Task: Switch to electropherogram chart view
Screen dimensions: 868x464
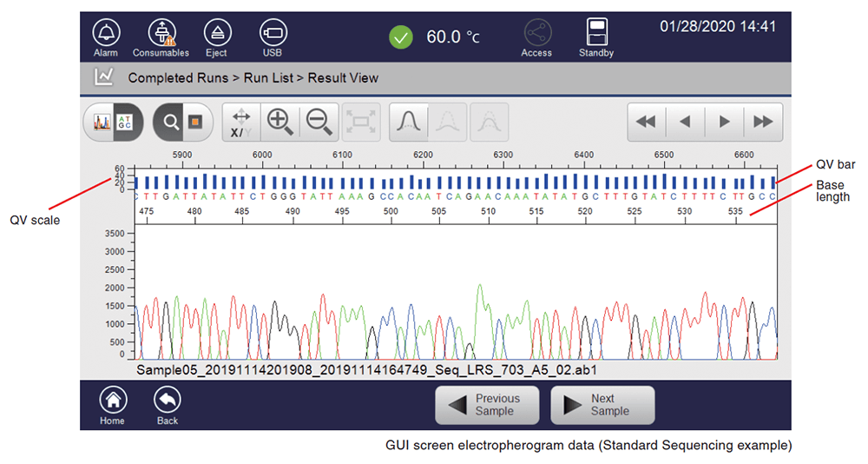Action: pos(101,123)
